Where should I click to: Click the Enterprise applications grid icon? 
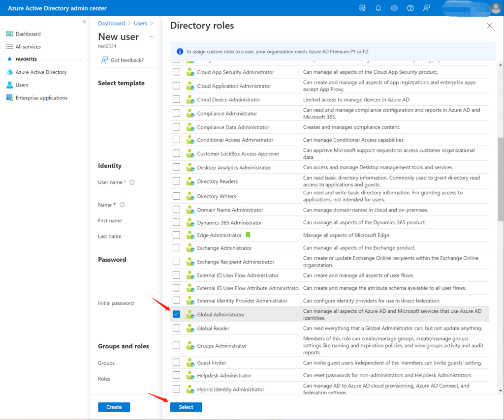pyautogui.click(x=10, y=97)
